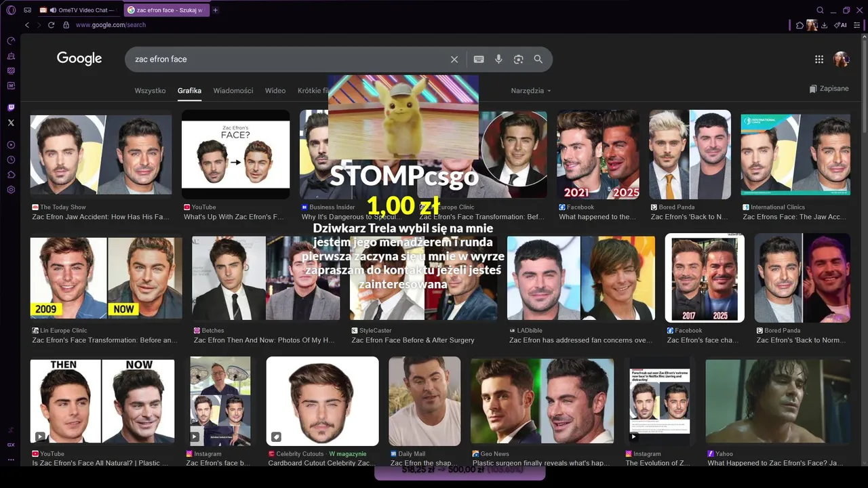Click 'What's Up With Zac Efron's F...' title

tap(234, 217)
